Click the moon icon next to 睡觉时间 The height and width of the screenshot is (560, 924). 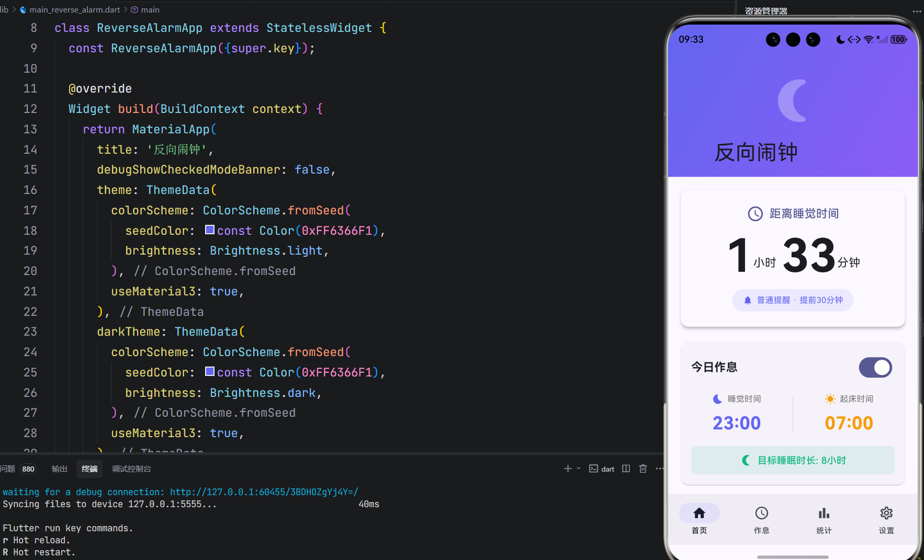pos(718,399)
